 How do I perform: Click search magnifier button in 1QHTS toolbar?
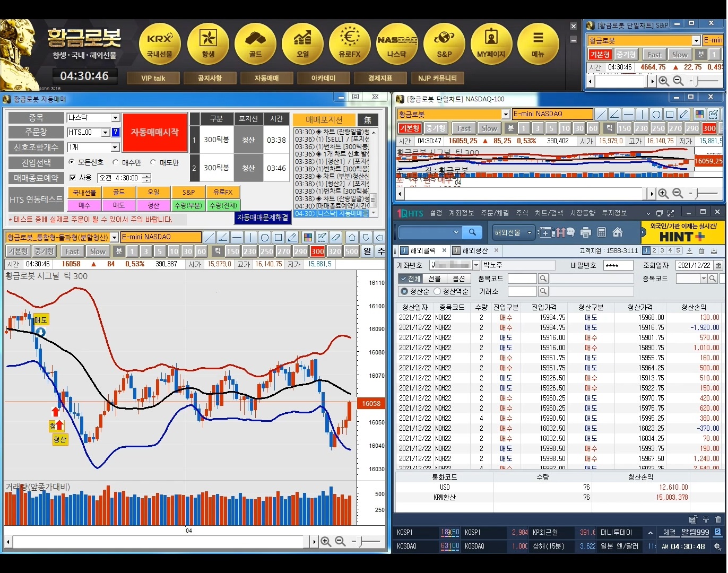click(x=472, y=232)
